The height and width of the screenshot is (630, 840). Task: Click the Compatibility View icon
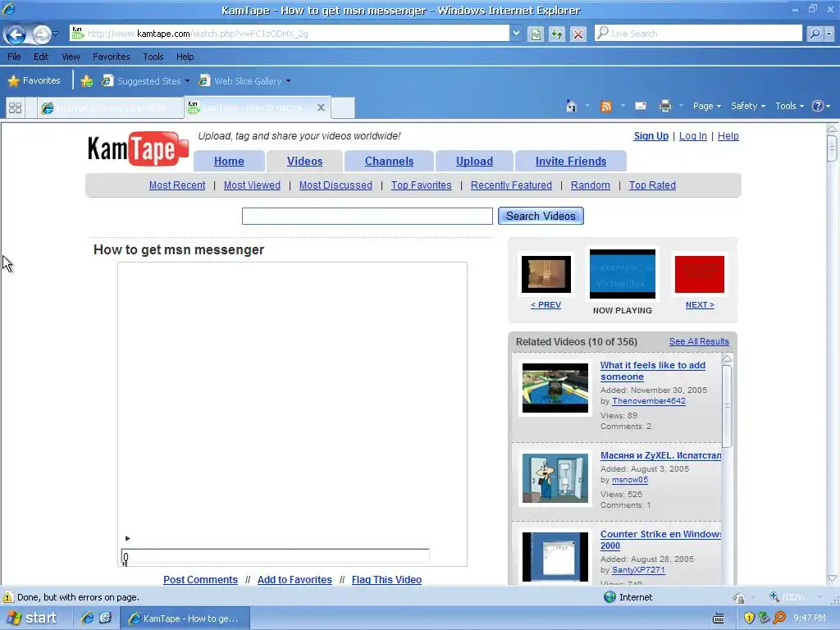tap(535, 34)
